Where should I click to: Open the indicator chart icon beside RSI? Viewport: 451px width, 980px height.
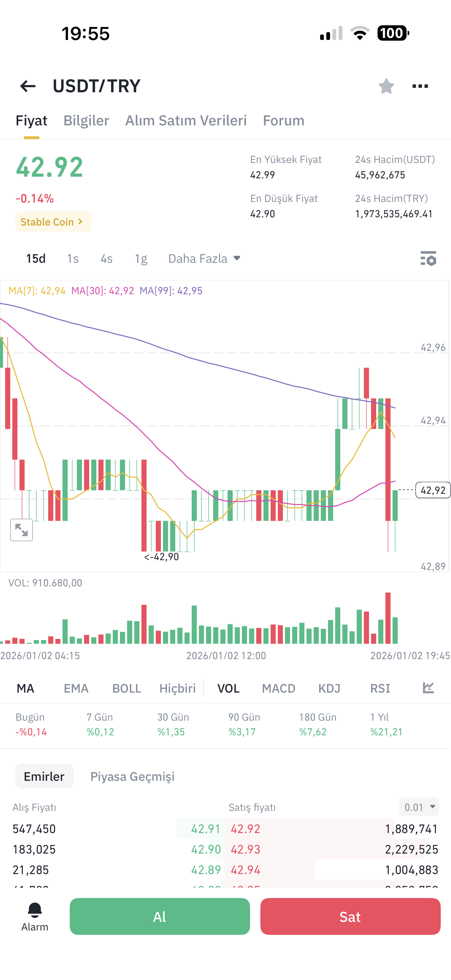(428, 688)
